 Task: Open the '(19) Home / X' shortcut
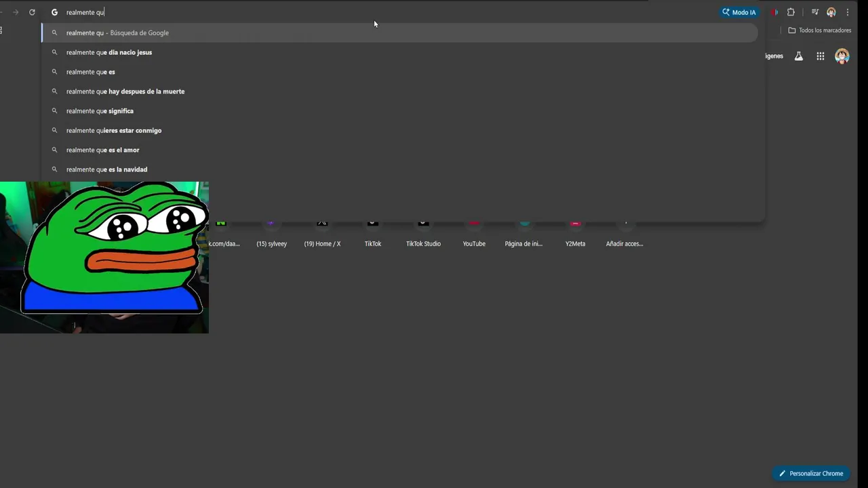click(322, 233)
